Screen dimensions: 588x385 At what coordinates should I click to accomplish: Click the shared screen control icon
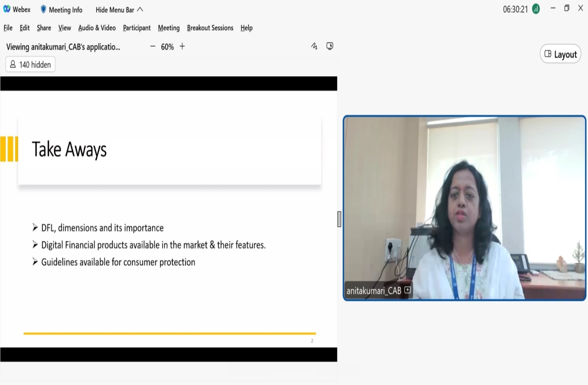(329, 46)
